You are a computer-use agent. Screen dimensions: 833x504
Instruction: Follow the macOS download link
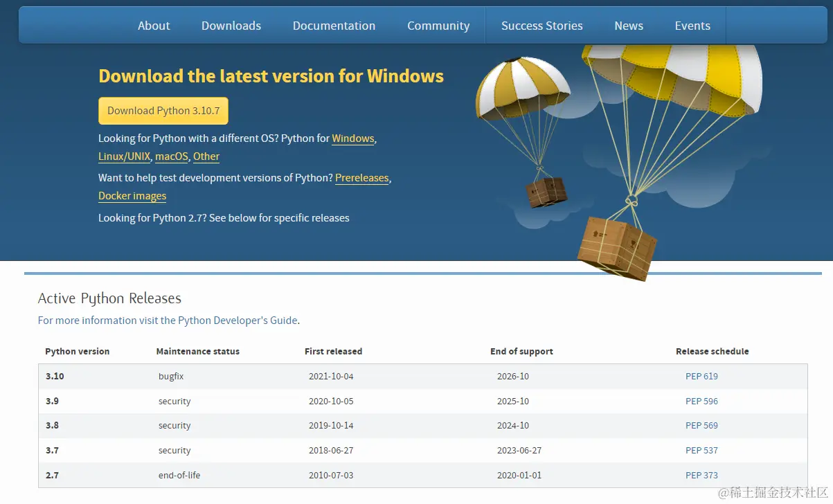pyautogui.click(x=172, y=156)
